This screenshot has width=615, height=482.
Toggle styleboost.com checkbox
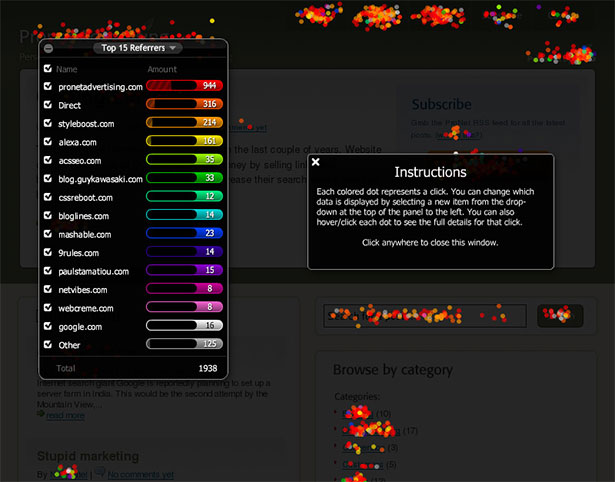[48, 123]
